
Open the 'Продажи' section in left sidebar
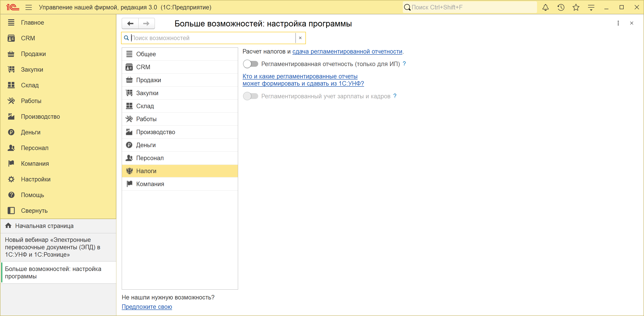click(58, 54)
